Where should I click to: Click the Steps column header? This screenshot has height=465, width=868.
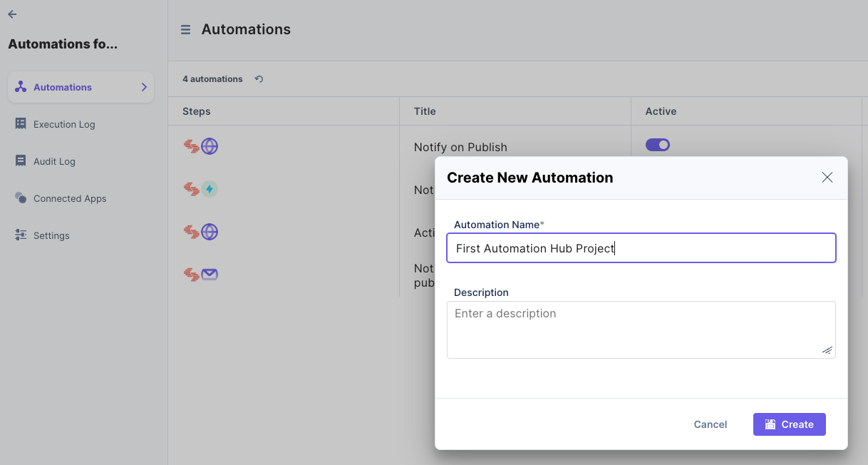click(197, 111)
